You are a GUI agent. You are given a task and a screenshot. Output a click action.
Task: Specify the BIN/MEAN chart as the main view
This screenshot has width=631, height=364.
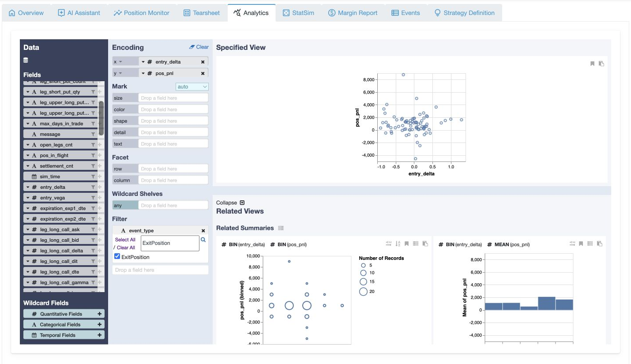pos(590,243)
